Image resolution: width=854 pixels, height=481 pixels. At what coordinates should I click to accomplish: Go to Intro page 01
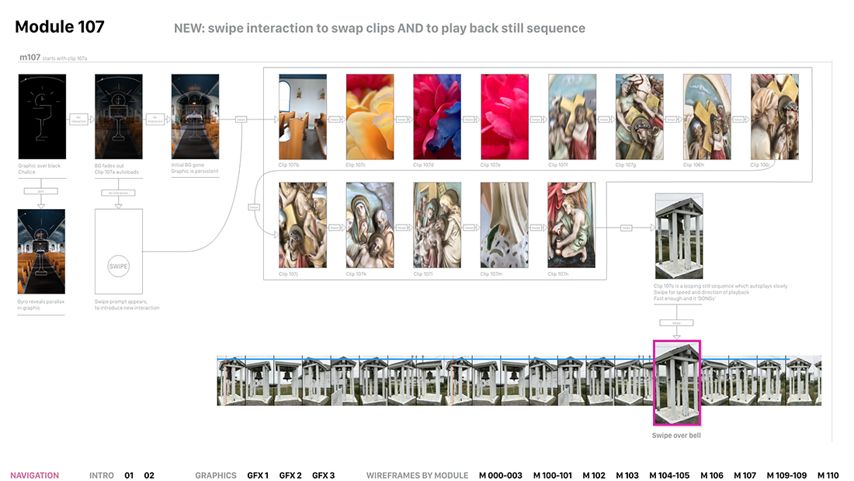pos(129,475)
